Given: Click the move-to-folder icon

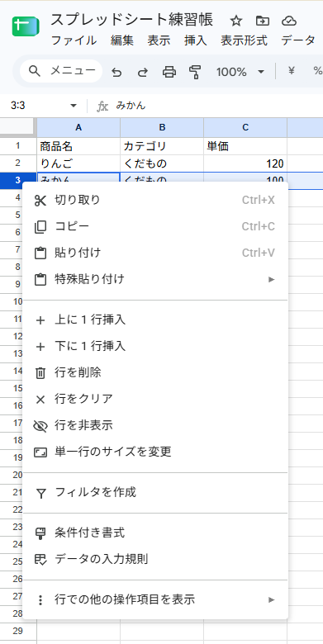Looking at the screenshot, I should [262, 21].
